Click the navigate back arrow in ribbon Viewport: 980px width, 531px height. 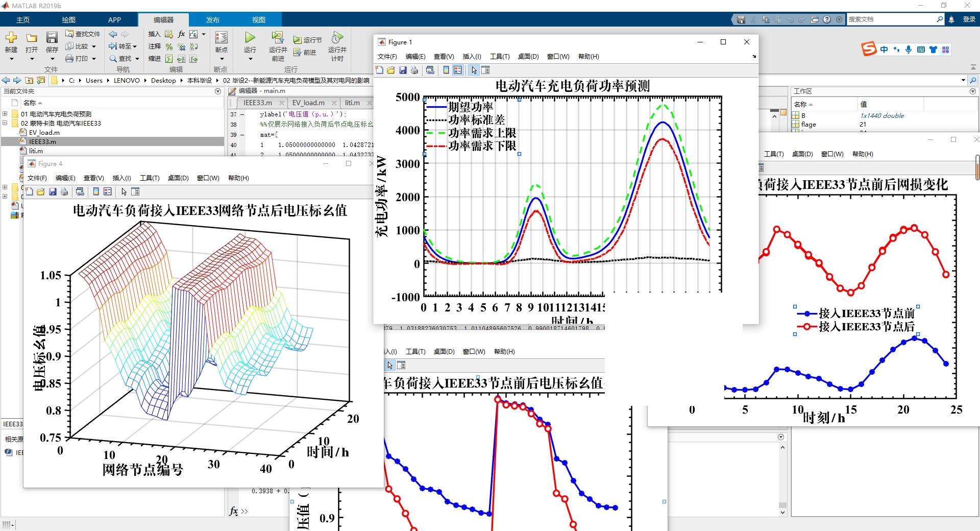(x=113, y=34)
